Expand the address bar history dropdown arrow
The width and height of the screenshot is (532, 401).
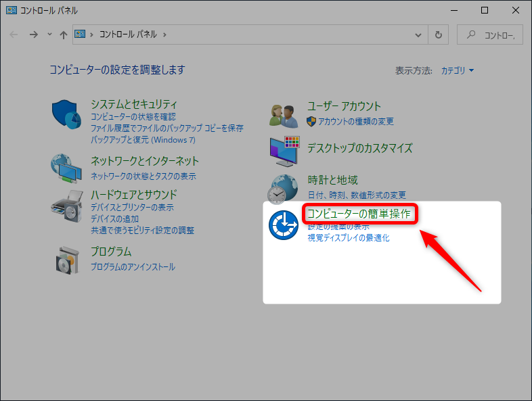(x=418, y=34)
